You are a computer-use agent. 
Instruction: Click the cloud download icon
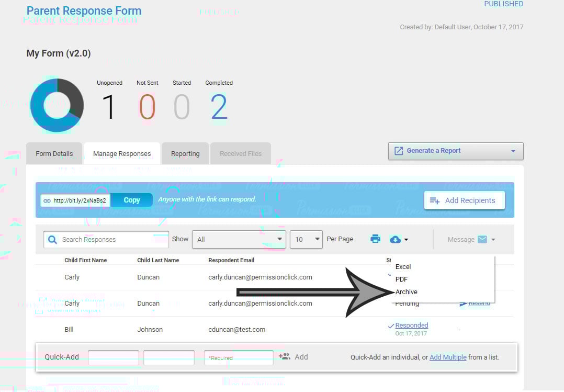(x=396, y=239)
